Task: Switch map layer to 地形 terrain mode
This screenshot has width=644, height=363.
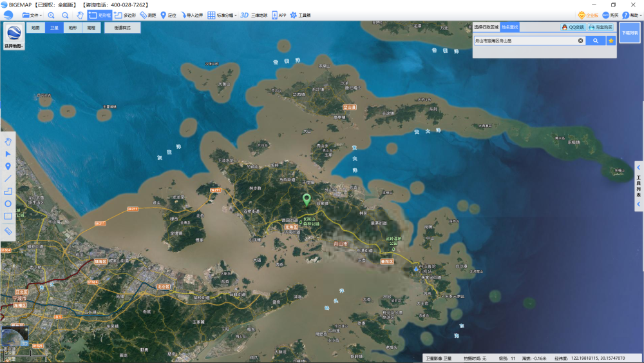Action: (72, 28)
